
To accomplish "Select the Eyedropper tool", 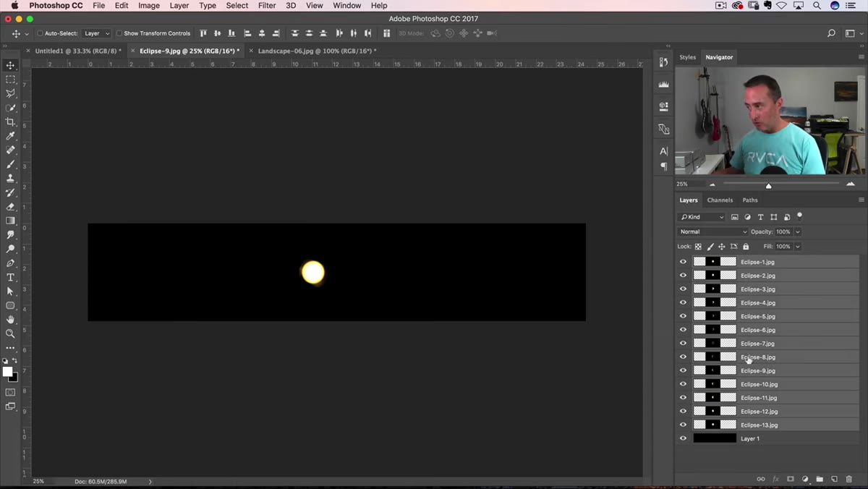I will pos(10,136).
